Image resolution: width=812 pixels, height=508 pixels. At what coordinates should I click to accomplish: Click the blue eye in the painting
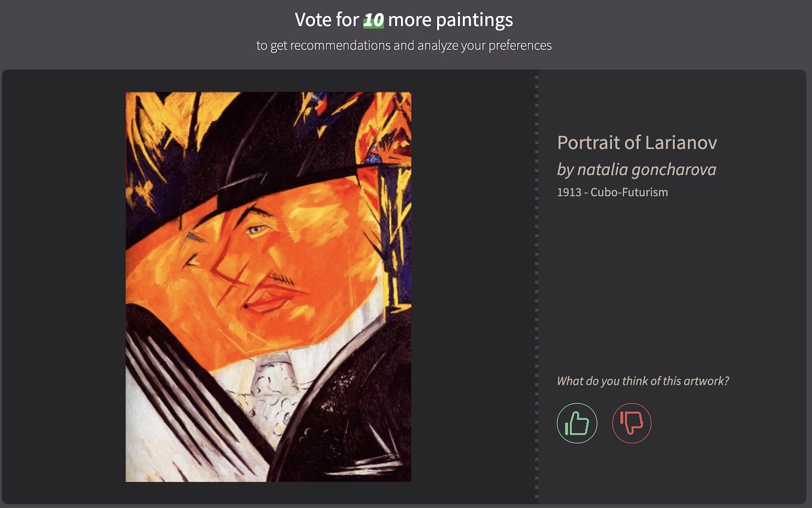click(x=256, y=230)
